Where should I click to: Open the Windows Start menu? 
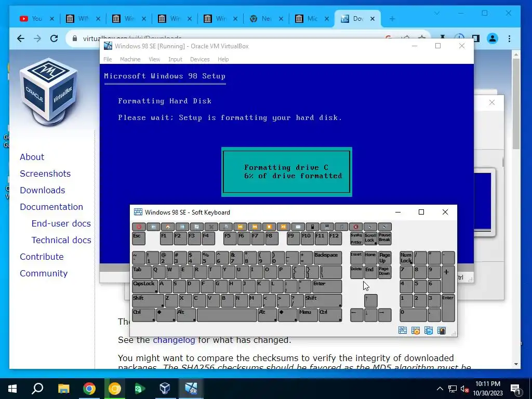point(12,389)
